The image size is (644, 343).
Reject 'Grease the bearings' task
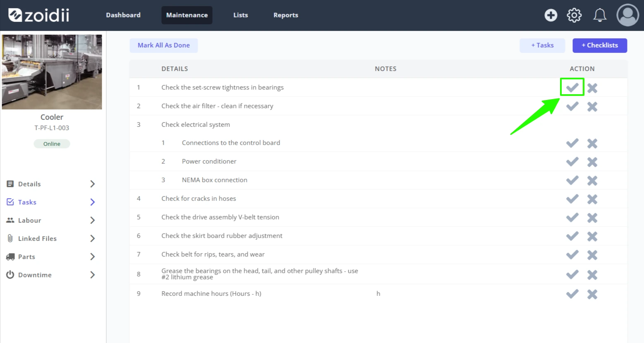point(592,275)
